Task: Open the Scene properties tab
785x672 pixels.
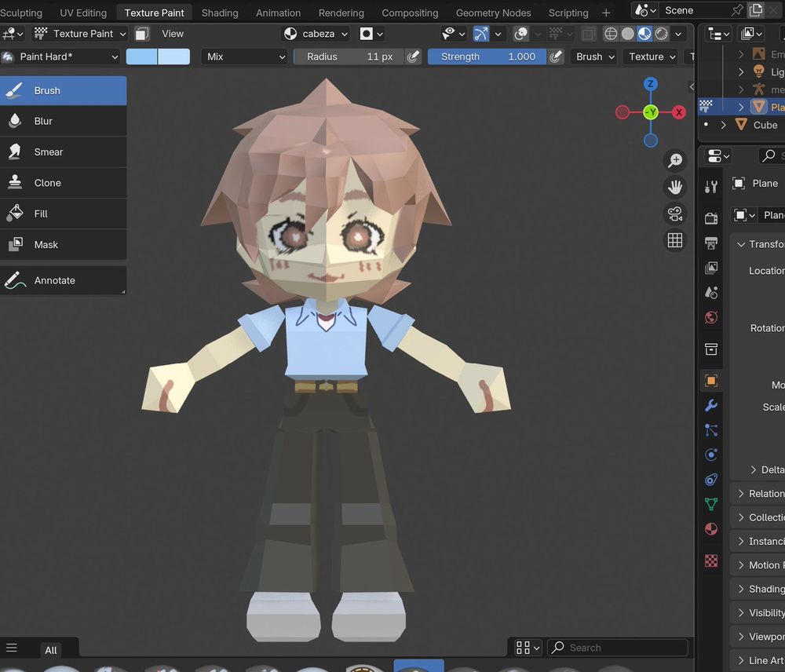Action: pos(711,293)
